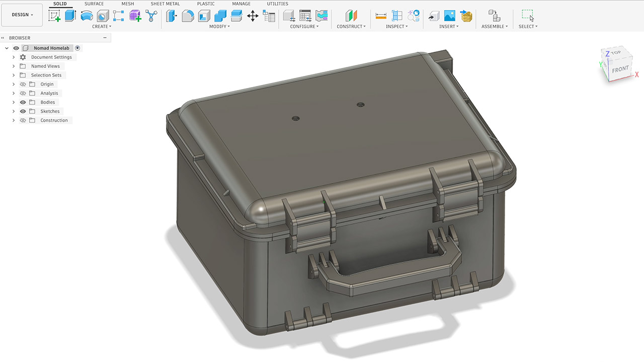Click the FRONT face of ViewCube
This screenshot has width=644, height=362.
tap(620, 69)
